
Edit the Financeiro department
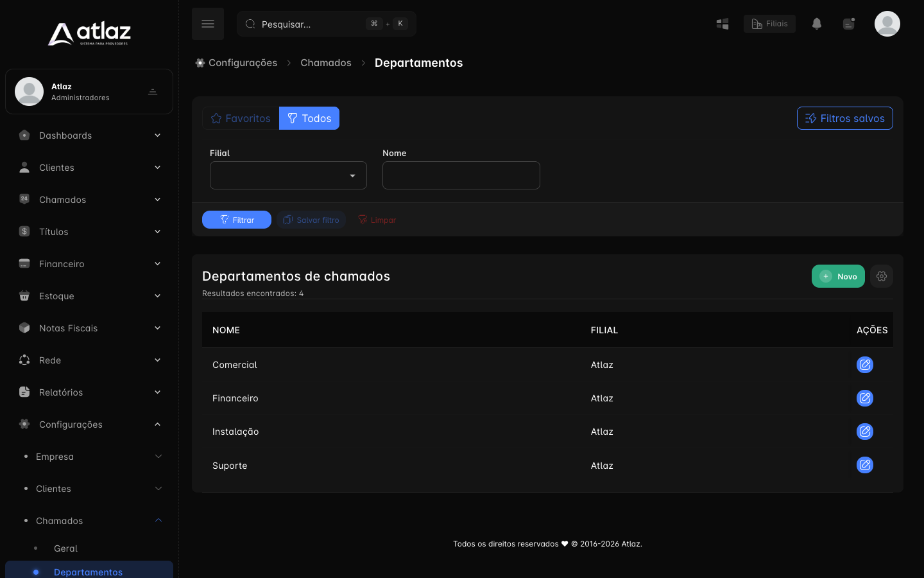pyautogui.click(x=865, y=398)
